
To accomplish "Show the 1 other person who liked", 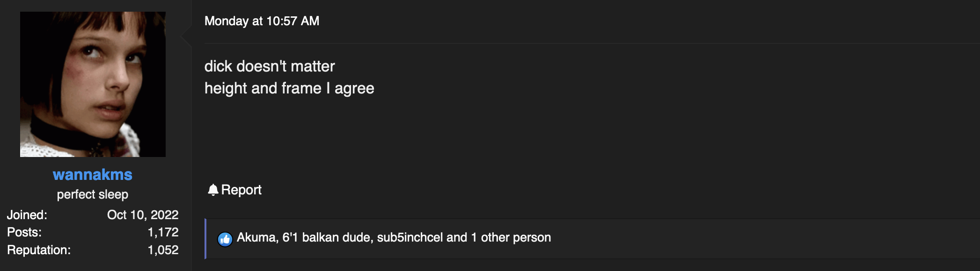I will 511,237.
